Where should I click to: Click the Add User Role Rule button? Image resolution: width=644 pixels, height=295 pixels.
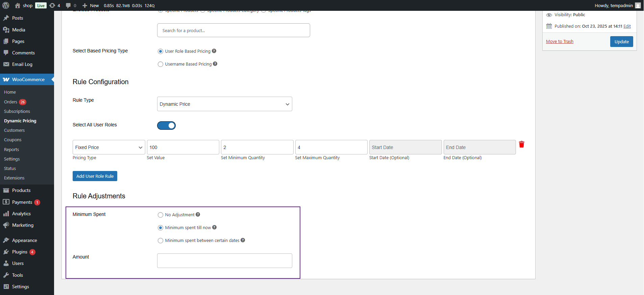(95, 176)
